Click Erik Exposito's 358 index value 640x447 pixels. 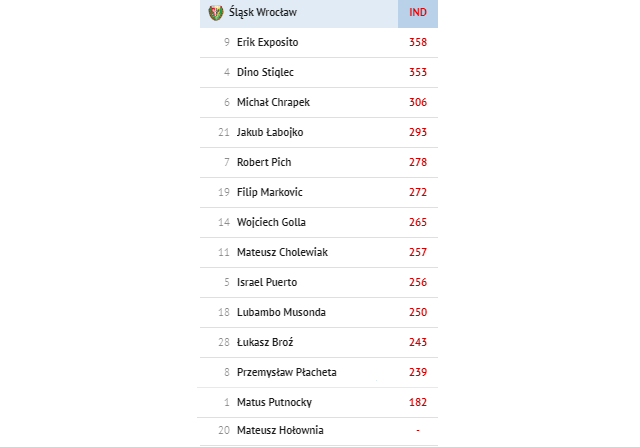pyautogui.click(x=418, y=42)
